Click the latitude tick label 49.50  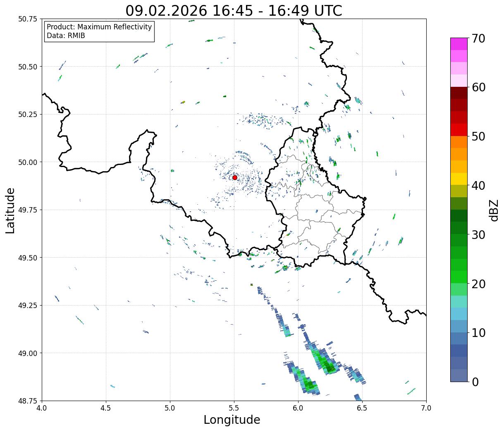coord(28,258)
